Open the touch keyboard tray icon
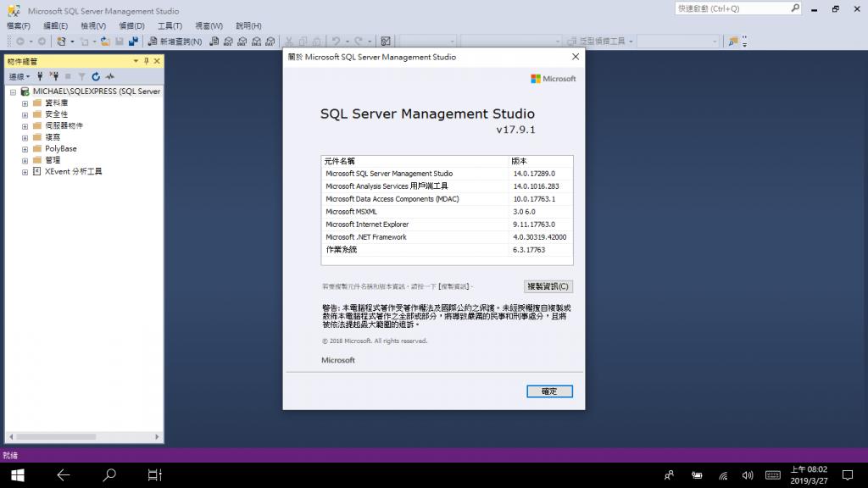This screenshot has width=868, height=488. coord(773,475)
